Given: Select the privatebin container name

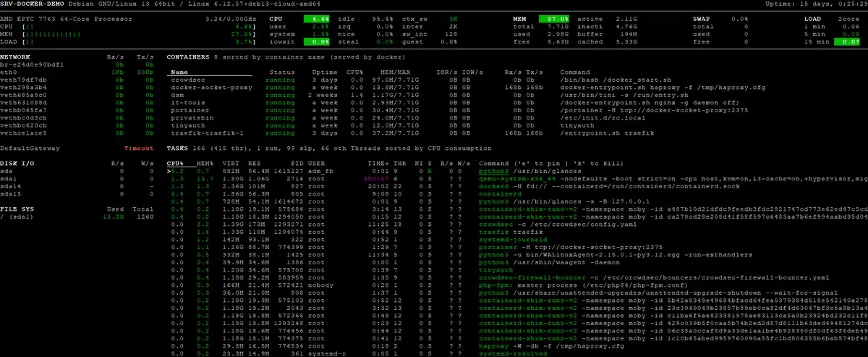Looking at the screenshot, I should 190,117.
